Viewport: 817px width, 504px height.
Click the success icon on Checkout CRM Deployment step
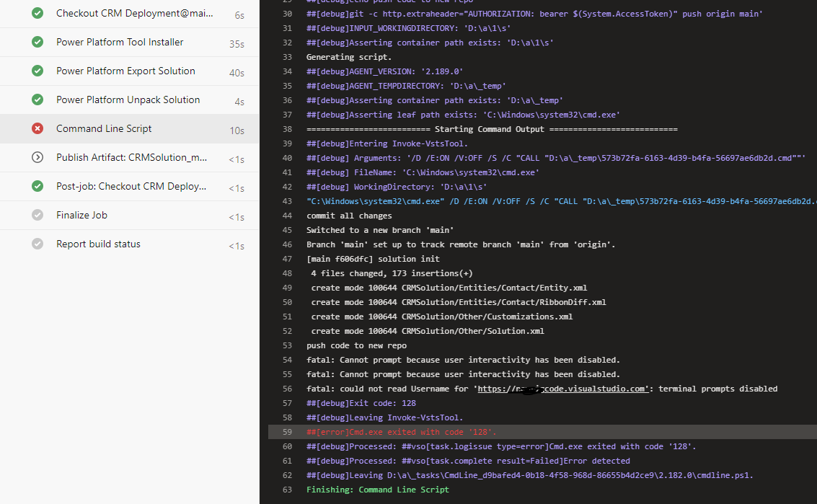coord(37,13)
